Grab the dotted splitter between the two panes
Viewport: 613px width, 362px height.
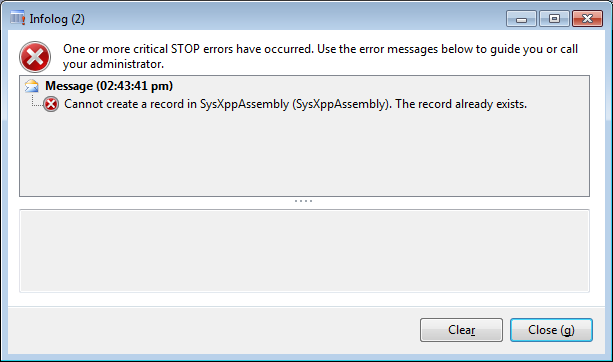pyautogui.click(x=303, y=201)
